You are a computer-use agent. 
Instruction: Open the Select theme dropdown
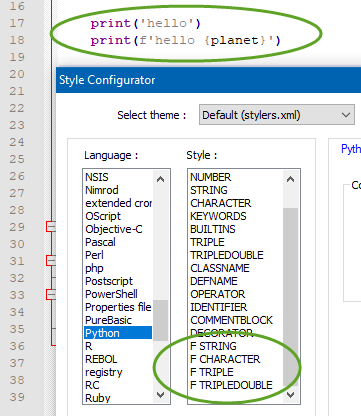[x=277, y=115]
